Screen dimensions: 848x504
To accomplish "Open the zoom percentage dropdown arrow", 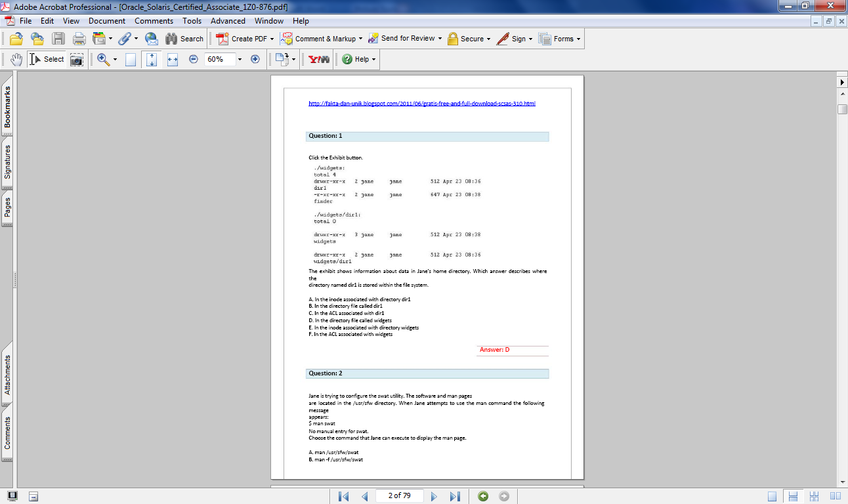I will [240, 59].
